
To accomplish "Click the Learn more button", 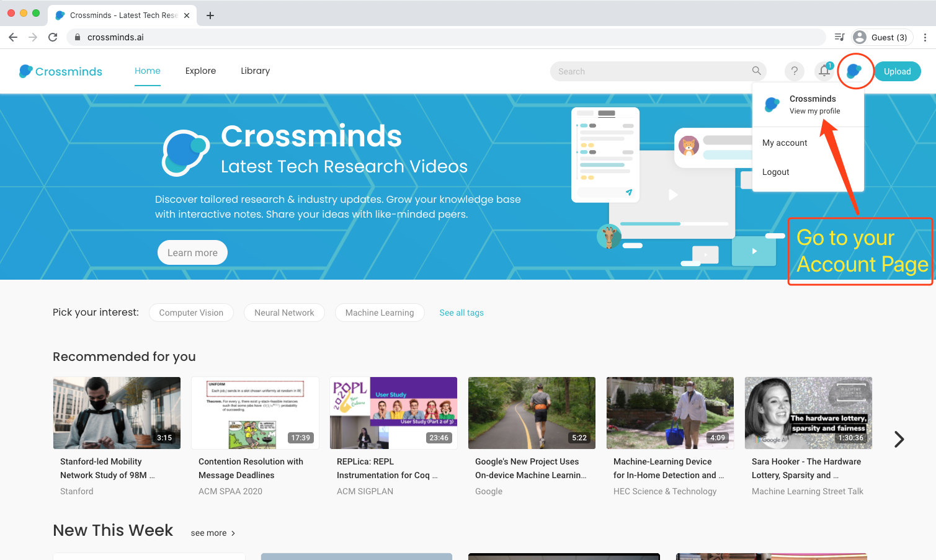I will 192,252.
